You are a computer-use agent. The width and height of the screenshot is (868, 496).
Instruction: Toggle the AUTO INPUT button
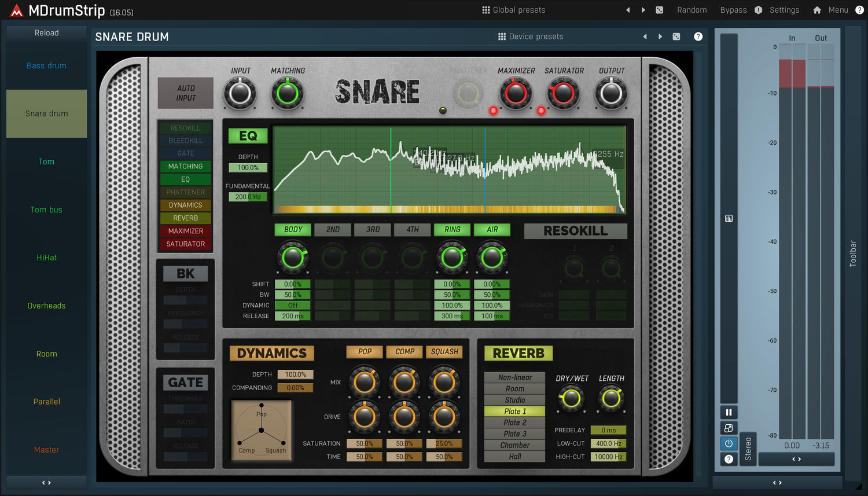coord(186,93)
